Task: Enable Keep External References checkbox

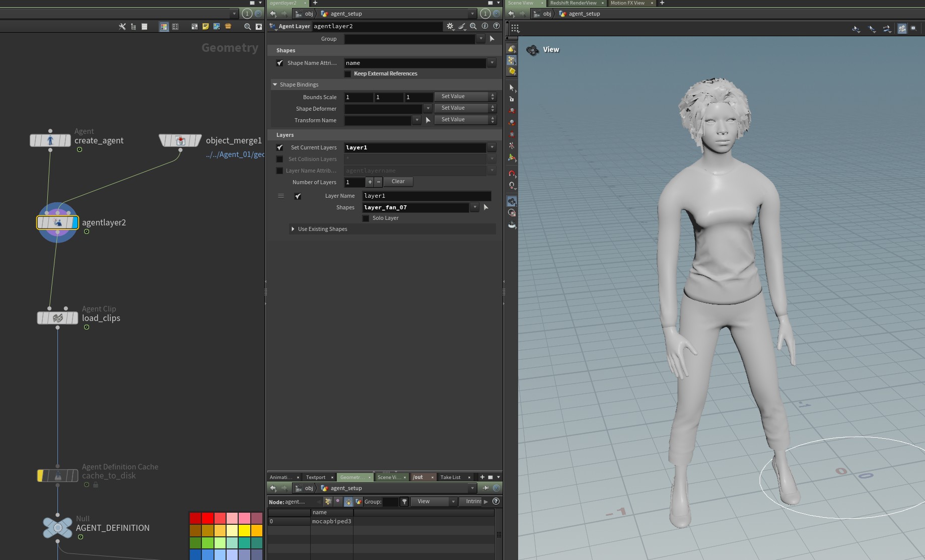Action: click(347, 74)
